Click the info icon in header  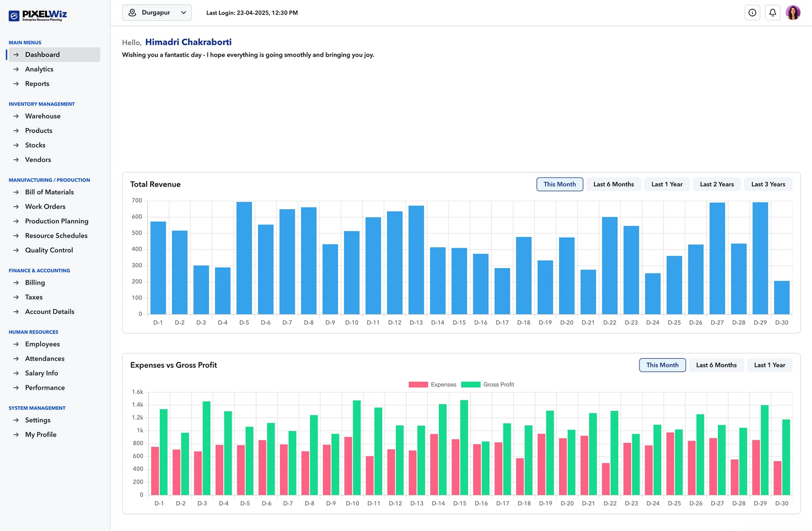[752, 13]
